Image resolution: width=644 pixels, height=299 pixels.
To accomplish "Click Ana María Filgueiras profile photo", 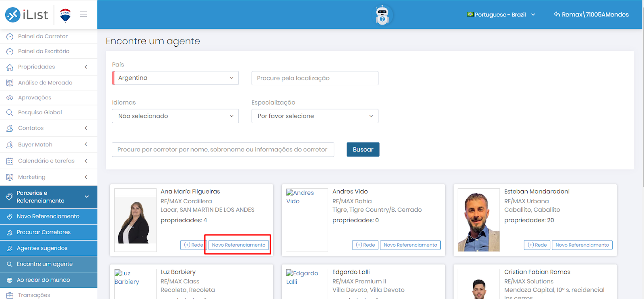I will [x=136, y=220].
